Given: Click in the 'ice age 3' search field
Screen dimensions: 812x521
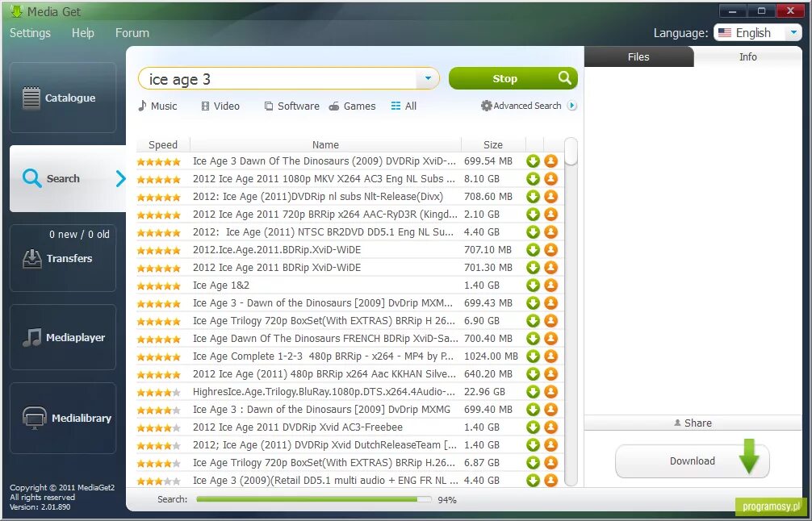Looking at the screenshot, I should coord(278,79).
